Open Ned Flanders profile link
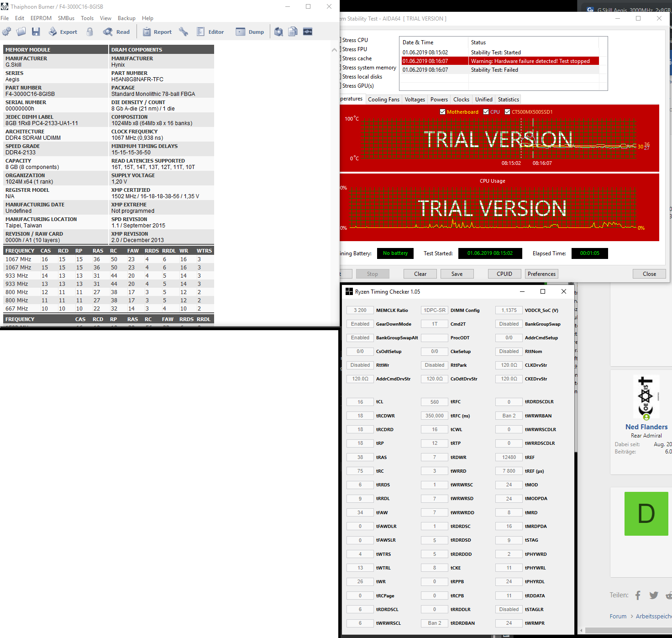The height and width of the screenshot is (638, 672). 646,427
